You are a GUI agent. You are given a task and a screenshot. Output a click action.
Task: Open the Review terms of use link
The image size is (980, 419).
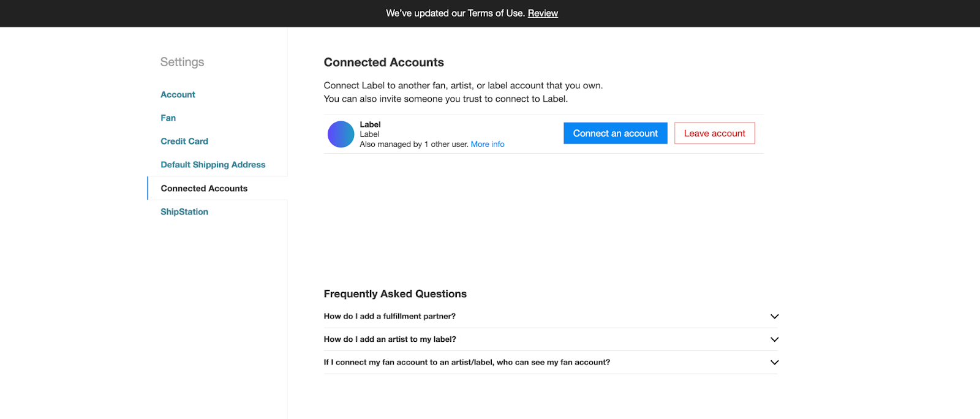pos(543,13)
